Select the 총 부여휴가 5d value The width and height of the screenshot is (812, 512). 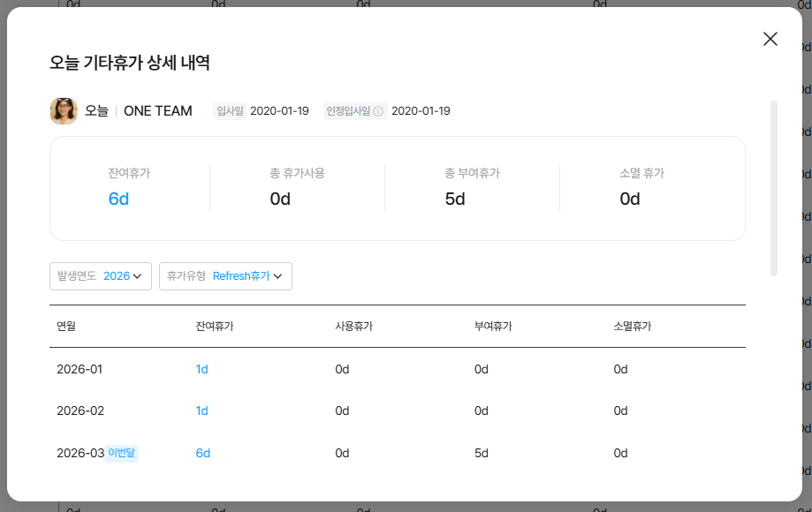tap(455, 199)
